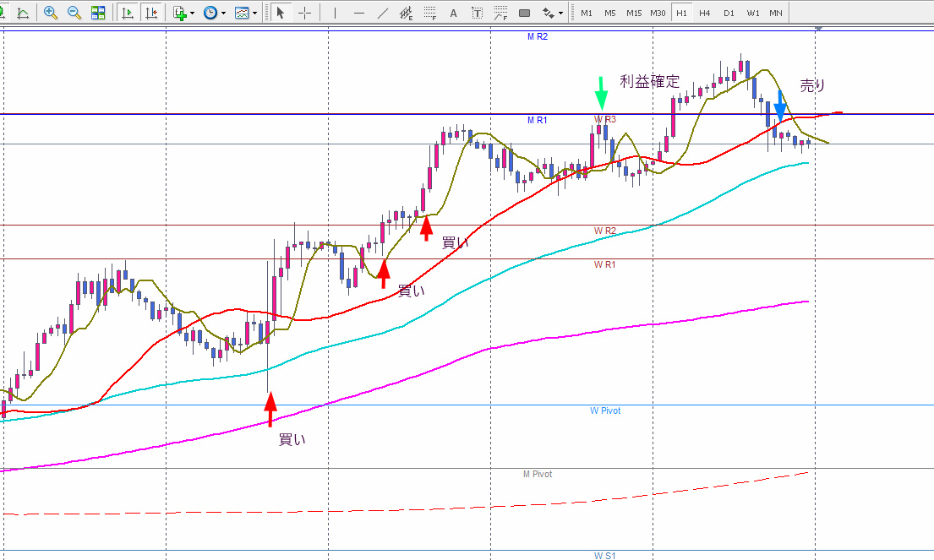The image size is (934, 560).
Task: Zoom in on the chart
Action: point(51,13)
